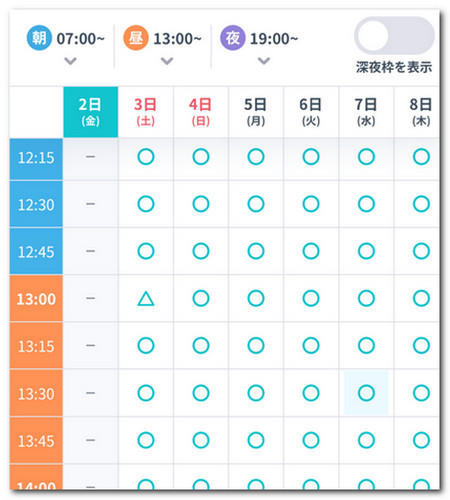Image resolution: width=450 pixels, height=500 pixels.
Task: Click the orange 昼 daytime icon
Action: point(136,38)
